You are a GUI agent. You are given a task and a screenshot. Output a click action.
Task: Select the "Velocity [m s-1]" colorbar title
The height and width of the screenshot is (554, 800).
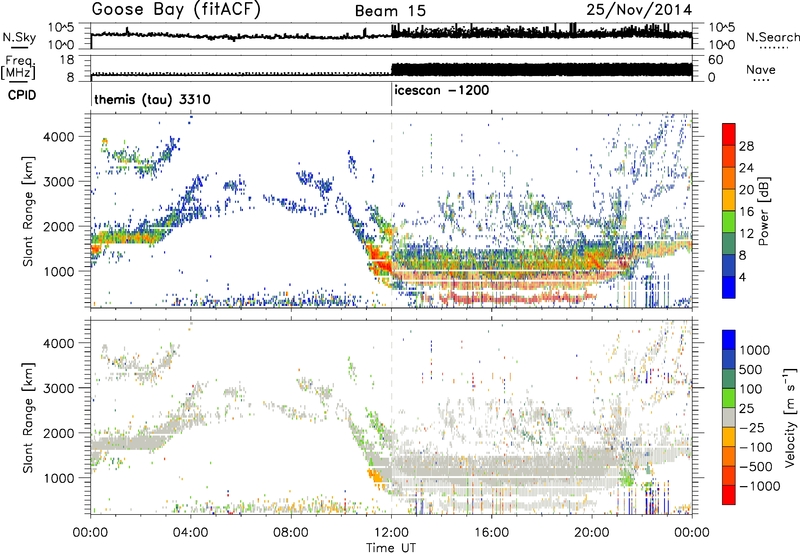[790, 417]
